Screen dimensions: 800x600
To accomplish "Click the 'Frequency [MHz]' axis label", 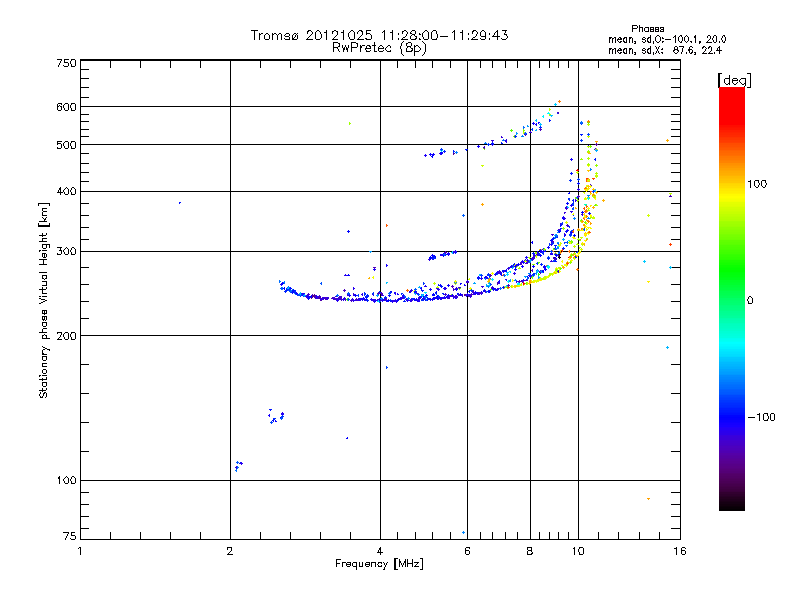I will 379,564.
